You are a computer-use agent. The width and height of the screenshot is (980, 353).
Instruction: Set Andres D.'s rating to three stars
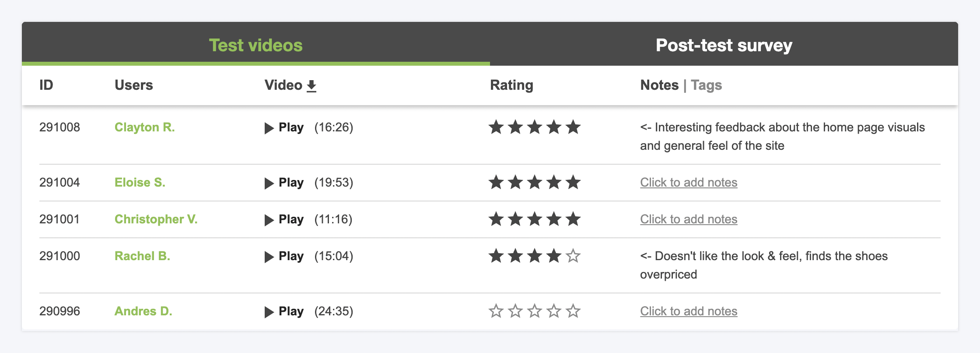[x=535, y=311]
